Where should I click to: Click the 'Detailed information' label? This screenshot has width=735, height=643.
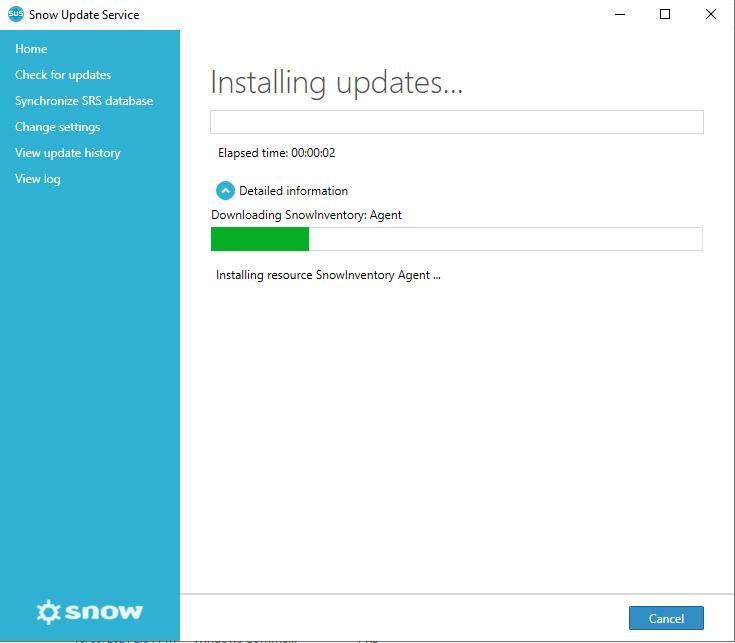point(293,191)
